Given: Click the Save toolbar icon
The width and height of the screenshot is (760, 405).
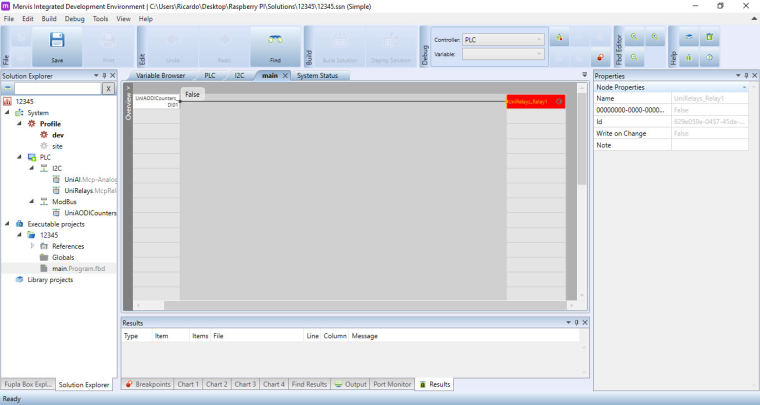Looking at the screenshot, I should pyautogui.click(x=57, y=46).
